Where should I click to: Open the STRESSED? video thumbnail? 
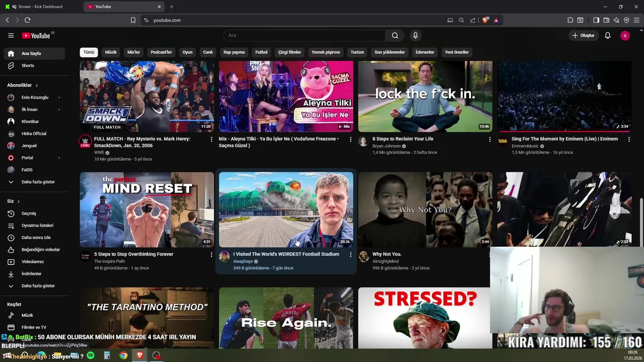(424, 318)
